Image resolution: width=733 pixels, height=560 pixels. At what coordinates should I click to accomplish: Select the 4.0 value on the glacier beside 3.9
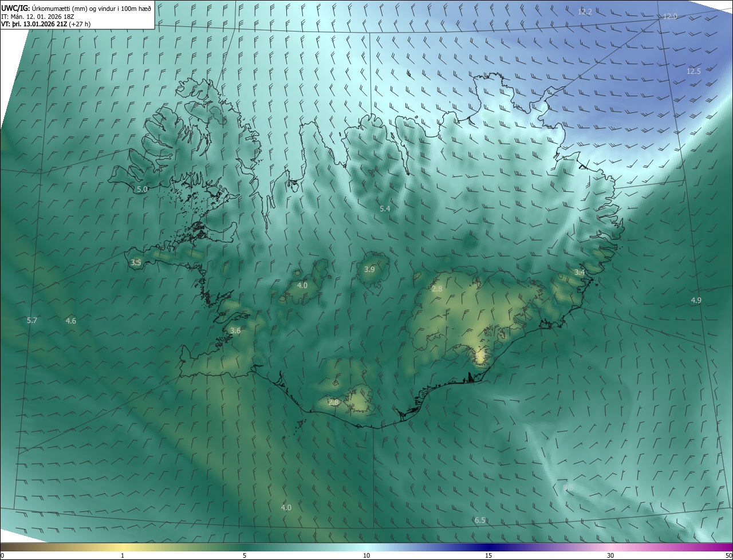[x=302, y=285]
